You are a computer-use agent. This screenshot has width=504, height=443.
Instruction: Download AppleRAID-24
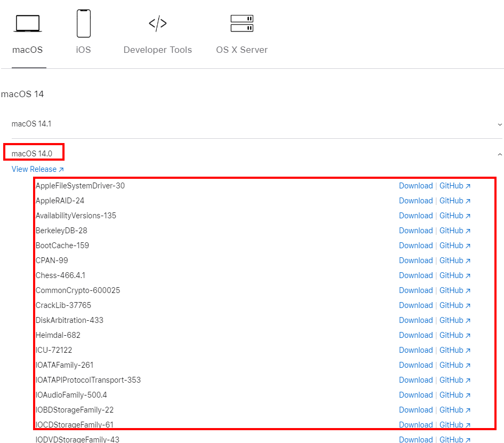pos(416,201)
